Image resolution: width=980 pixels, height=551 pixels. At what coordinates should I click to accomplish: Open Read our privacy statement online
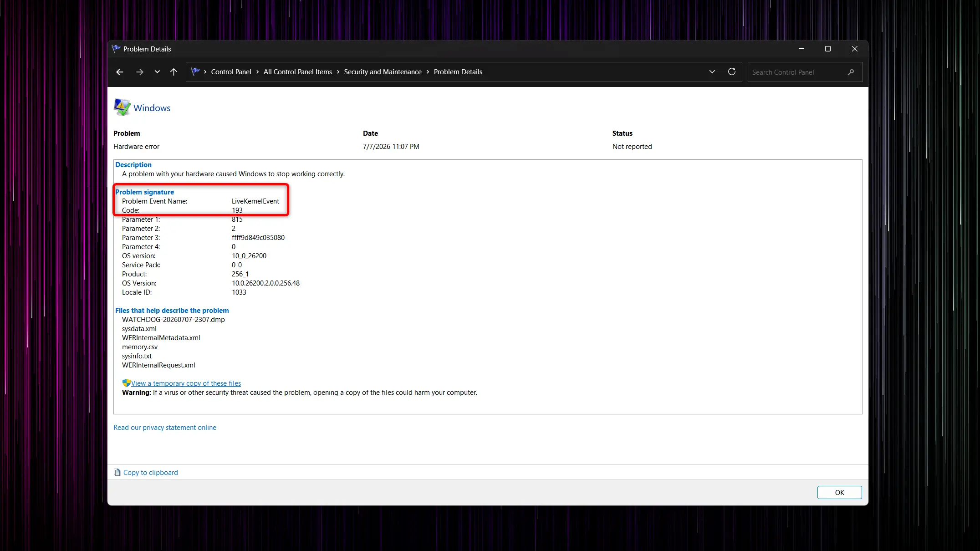coord(165,428)
